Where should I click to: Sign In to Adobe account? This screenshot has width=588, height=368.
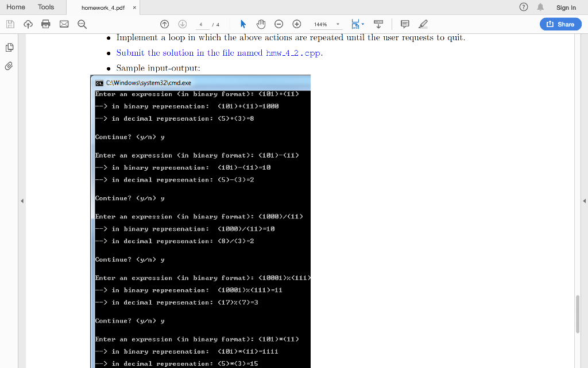(x=566, y=7)
